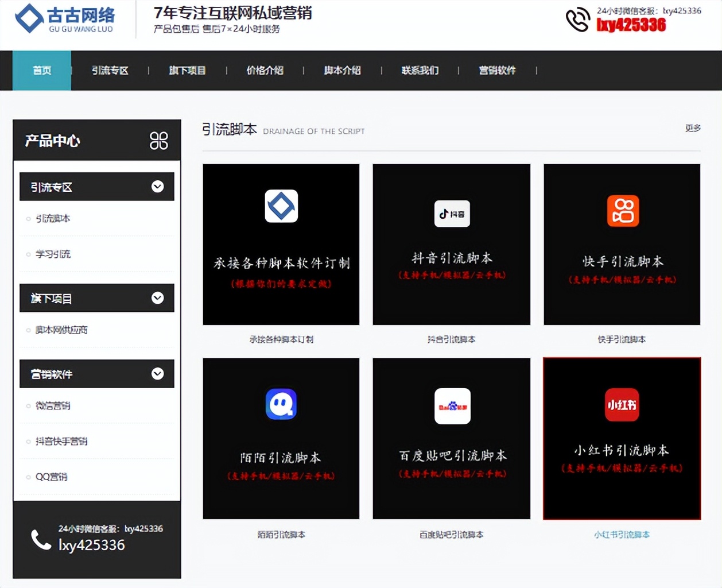722x588 pixels.
Task: Click the 产品中心 sidebar heading
Action: pos(52,141)
